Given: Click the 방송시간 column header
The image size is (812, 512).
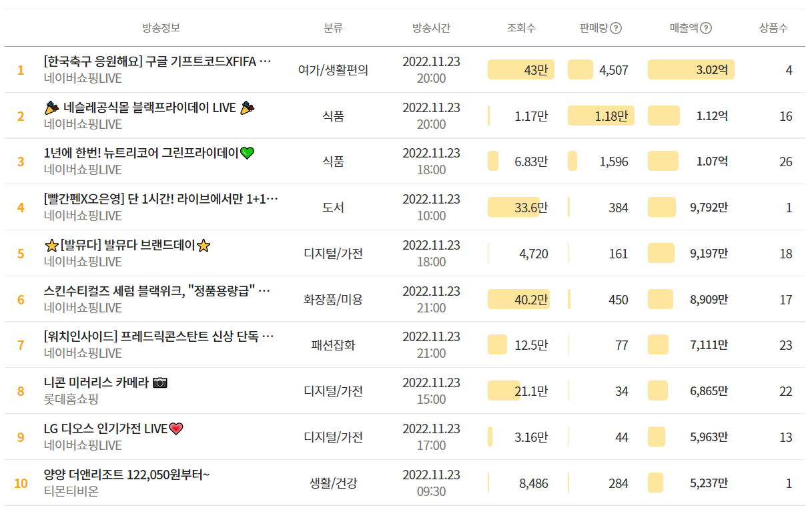Looking at the screenshot, I should click(x=431, y=28).
